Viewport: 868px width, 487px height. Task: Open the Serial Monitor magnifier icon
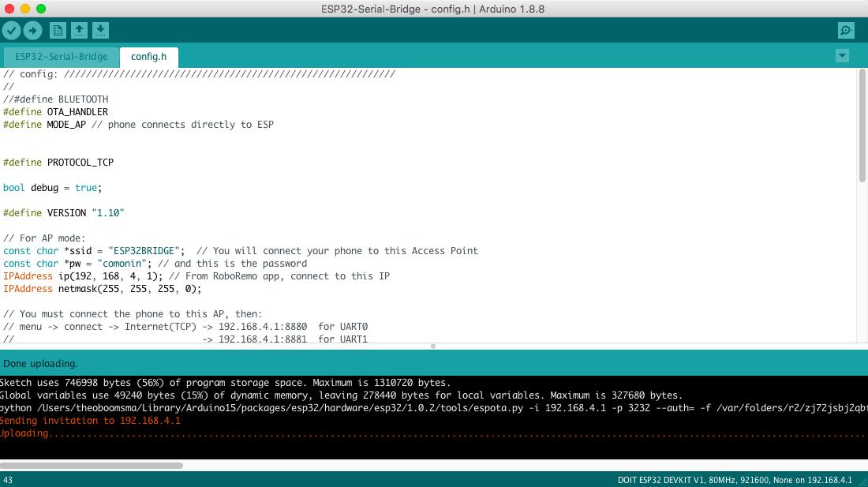[x=846, y=30]
